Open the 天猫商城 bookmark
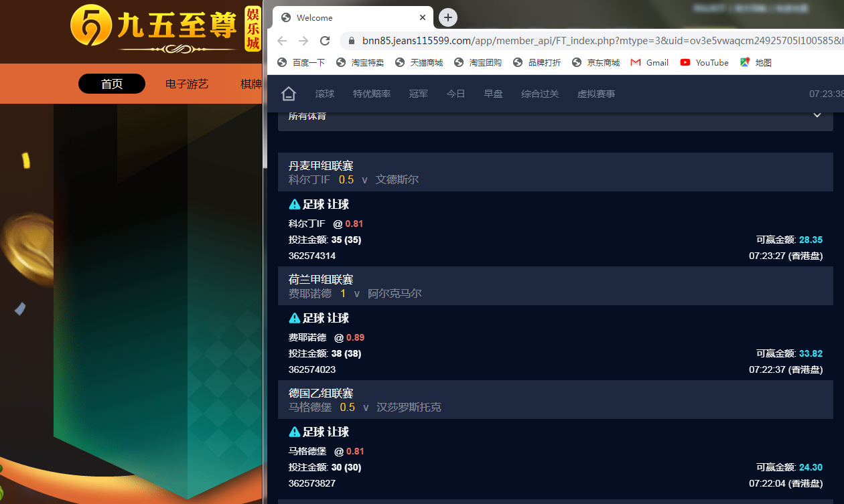This screenshot has width=844, height=504. pyautogui.click(x=419, y=62)
